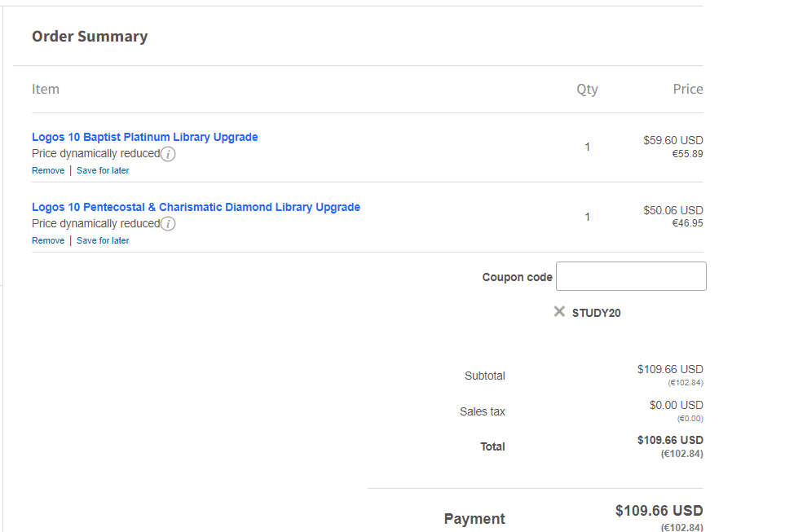Select the $59.60 USD item price
The image size is (785, 532).
pyautogui.click(x=673, y=141)
